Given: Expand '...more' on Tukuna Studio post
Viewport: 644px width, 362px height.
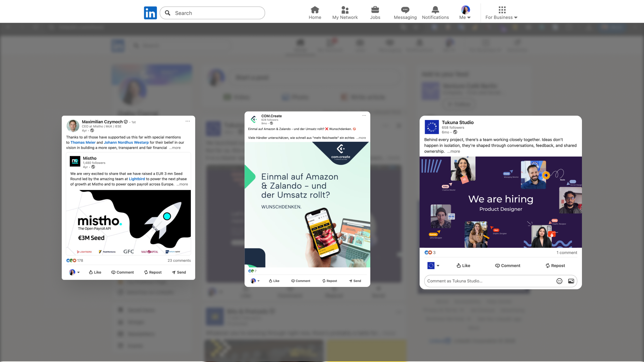Looking at the screenshot, I should pos(453,152).
